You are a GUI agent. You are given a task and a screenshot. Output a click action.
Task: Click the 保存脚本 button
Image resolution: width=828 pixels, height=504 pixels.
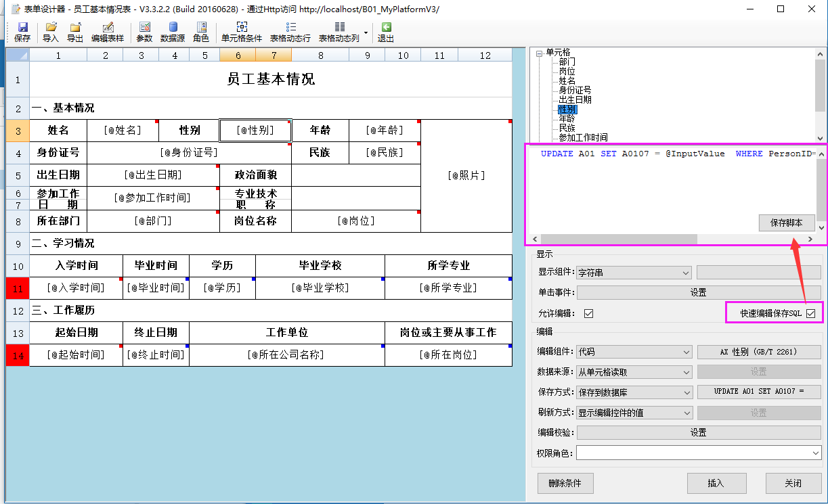coord(786,223)
